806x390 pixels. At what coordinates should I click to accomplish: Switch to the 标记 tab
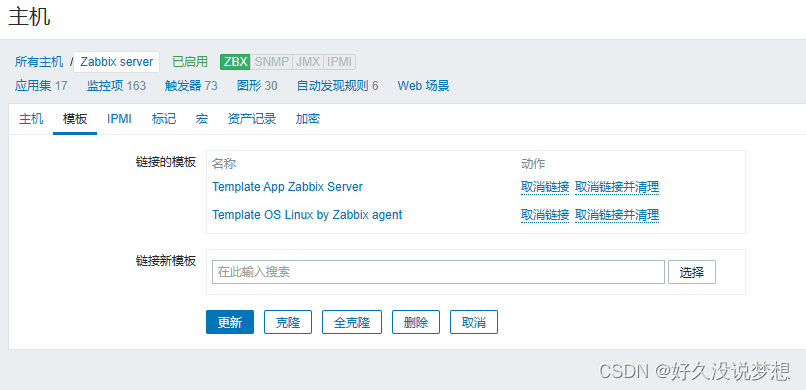pyautogui.click(x=164, y=119)
